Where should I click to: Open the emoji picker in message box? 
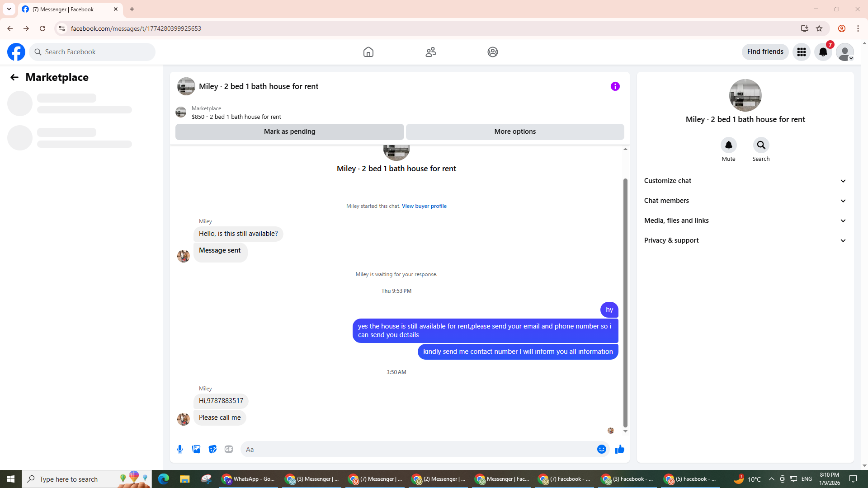[x=601, y=449]
